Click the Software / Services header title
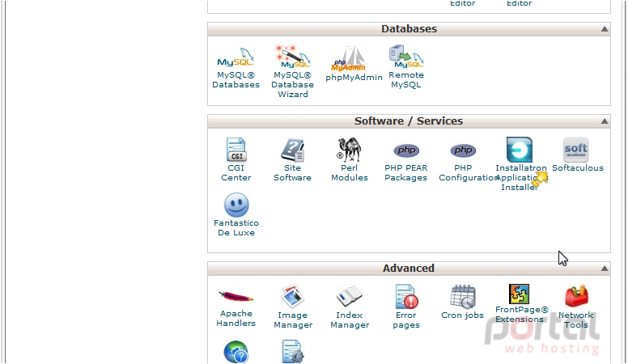This screenshot has width=628, height=364. (x=409, y=121)
